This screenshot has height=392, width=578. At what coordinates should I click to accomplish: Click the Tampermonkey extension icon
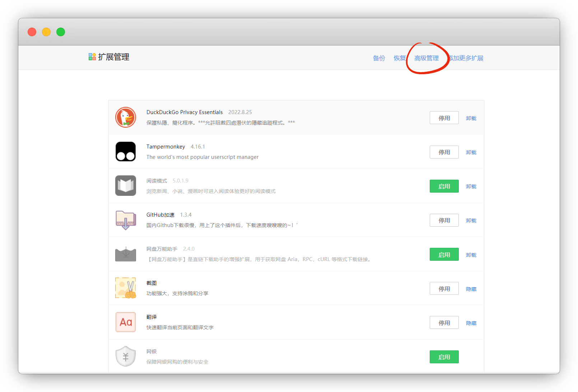coord(125,151)
